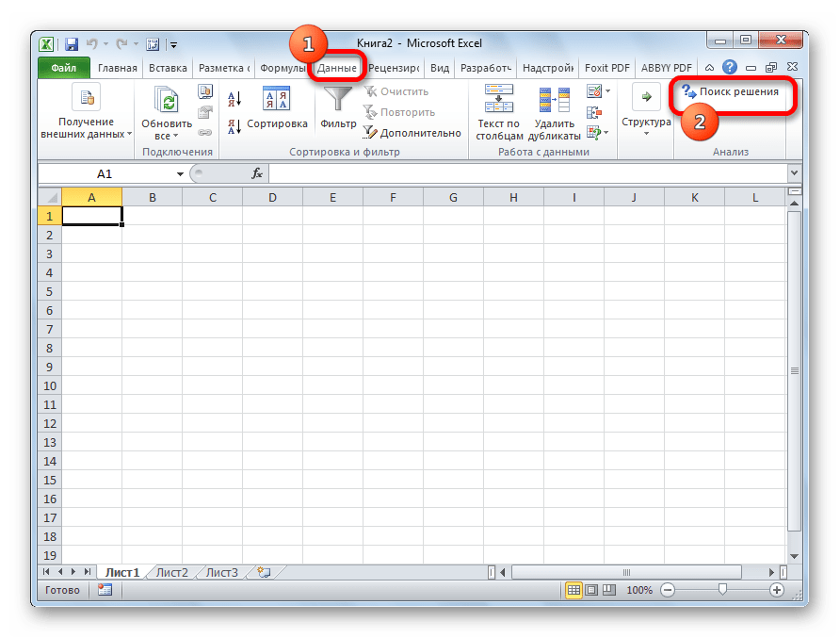
Task: Select column D header
Action: [x=272, y=197]
